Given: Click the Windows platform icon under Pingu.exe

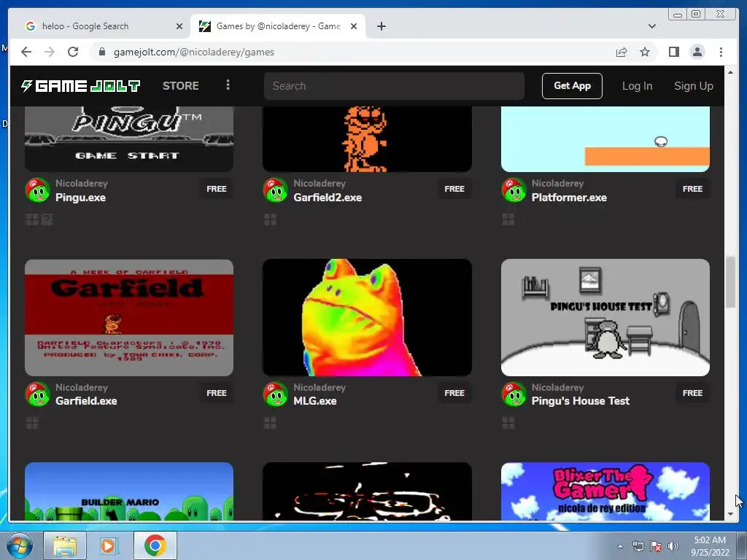Looking at the screenshot, I should [31, 219].
